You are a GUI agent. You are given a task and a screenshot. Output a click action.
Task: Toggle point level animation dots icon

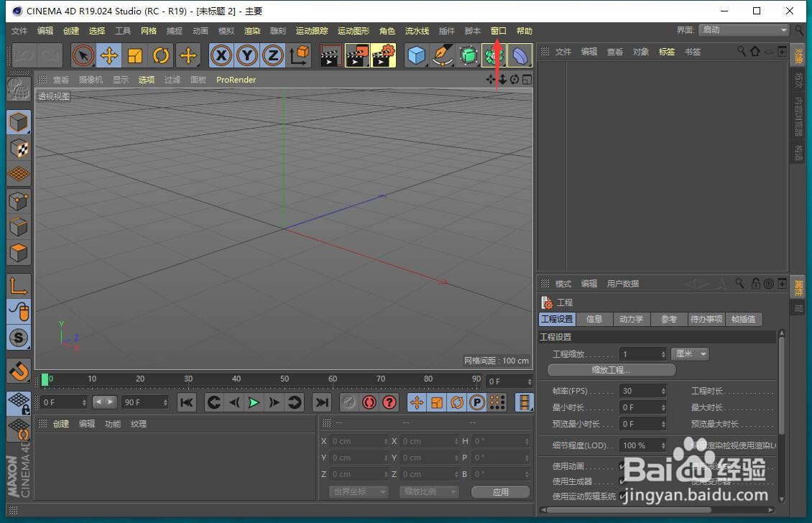[x=497, y=402]
